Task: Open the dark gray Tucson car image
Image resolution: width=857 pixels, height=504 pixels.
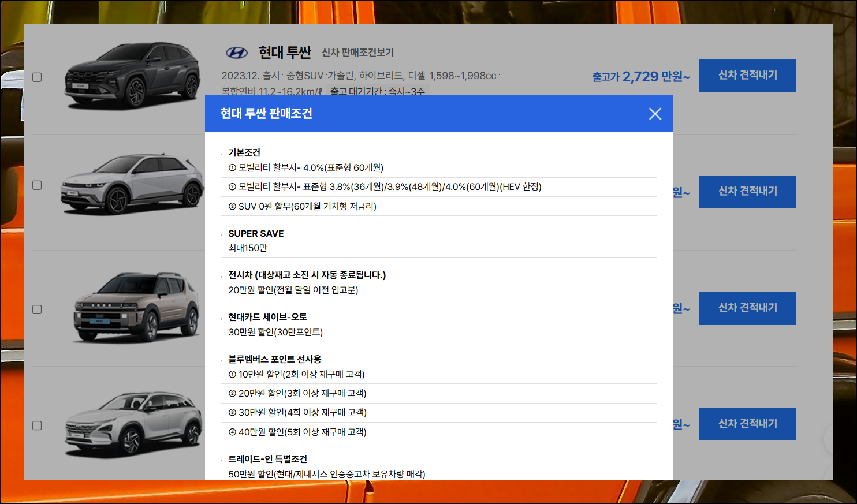Action: click(133, 75)
